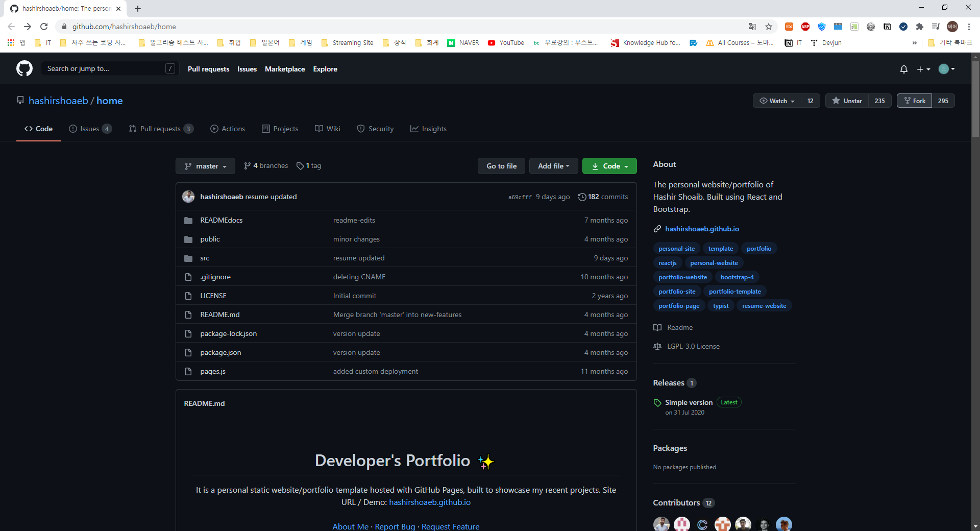The width and height of the screenshot is (980, 531).
Task: Open the Watch dropdown
Action: (x=777, y=101)
